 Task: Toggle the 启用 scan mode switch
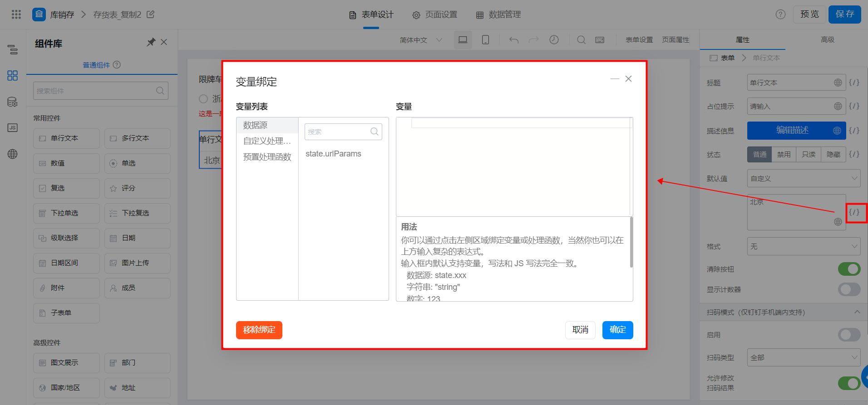tap(849, 335)
